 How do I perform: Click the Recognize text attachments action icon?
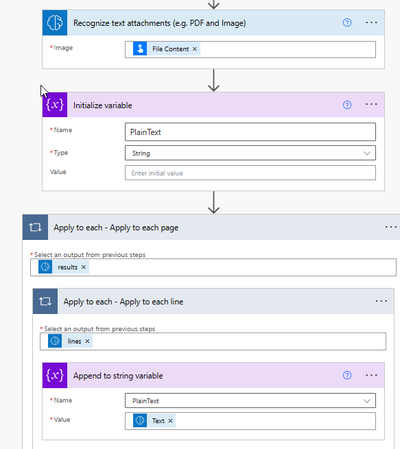click(55, 23)
